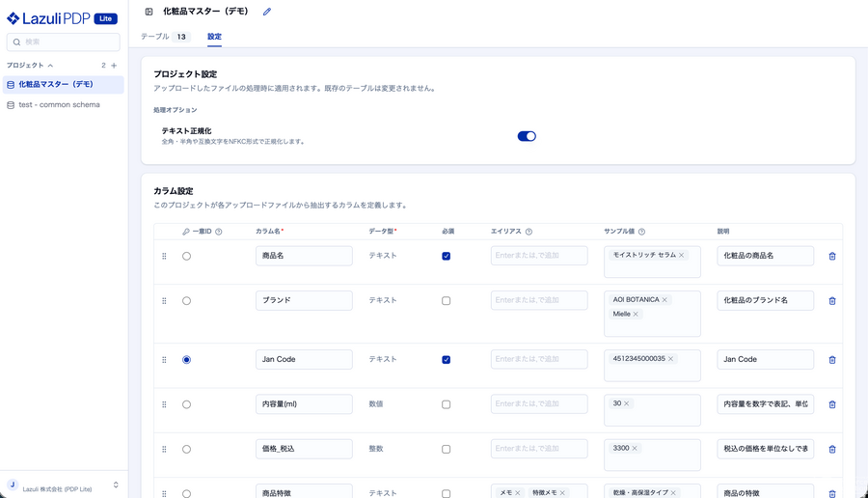Grab drag handle of ブランド row
868x498 pixels.
click(164, 301)
